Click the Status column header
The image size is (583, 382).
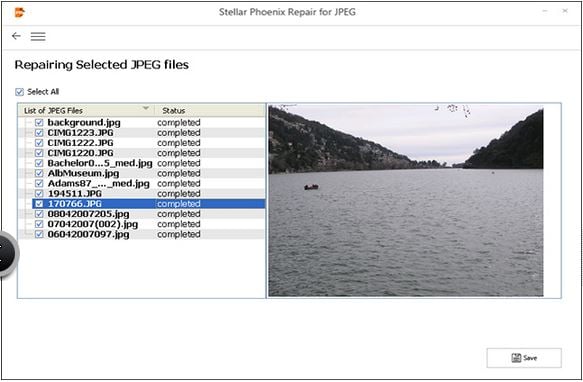pos(210,110)
